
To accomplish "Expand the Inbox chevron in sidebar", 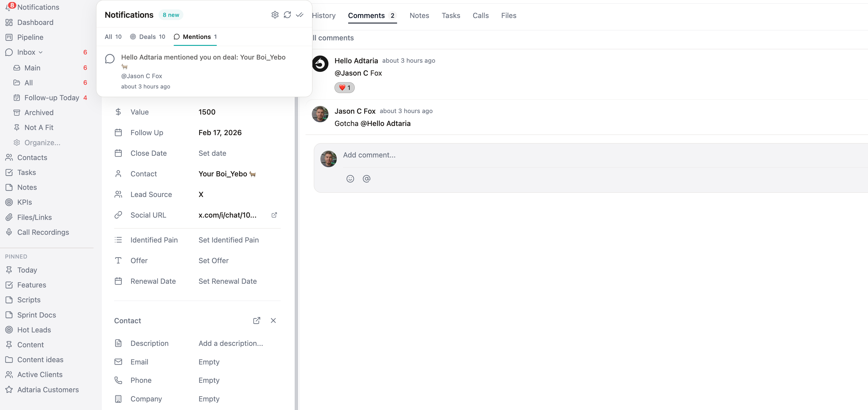I will pos(41,52).
